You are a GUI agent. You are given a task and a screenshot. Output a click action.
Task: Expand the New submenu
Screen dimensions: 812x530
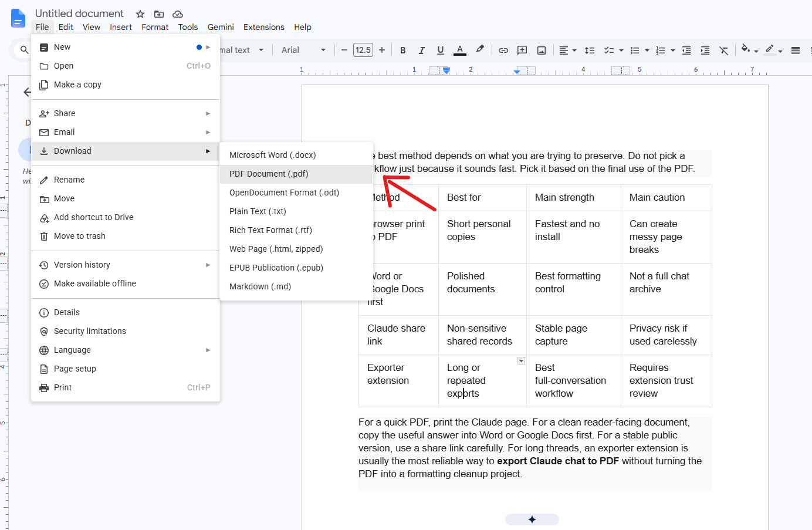pos(126,47)
